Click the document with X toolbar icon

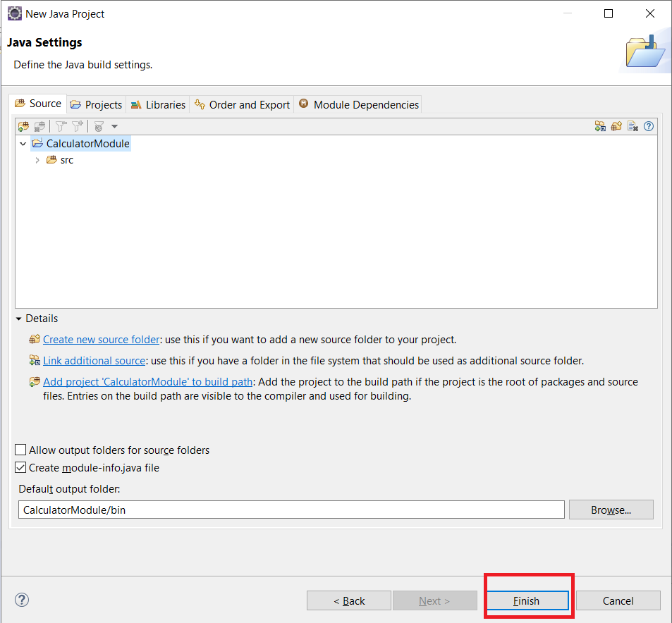(633, 126)
